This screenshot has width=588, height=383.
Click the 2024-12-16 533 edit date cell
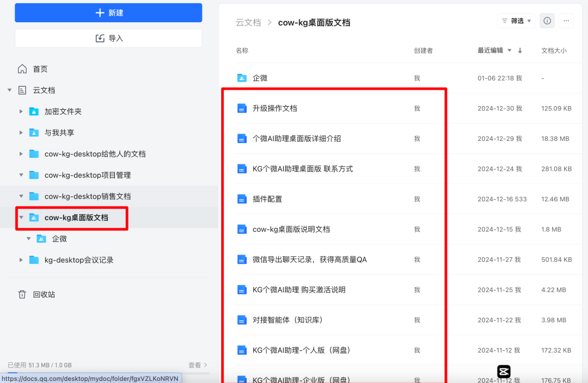[x=502, y=199]
